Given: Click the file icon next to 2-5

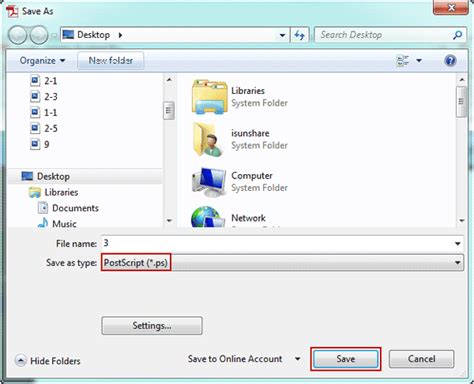Looking at the screenshot, I should coord(35,128).
